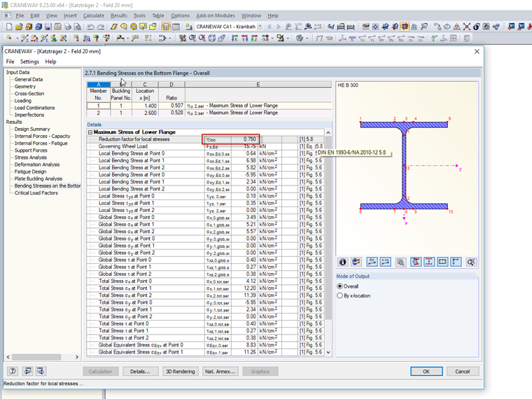Click the red X-shaped nodes icon in top toolbar

pyautogui.click(x=467, y=27)
